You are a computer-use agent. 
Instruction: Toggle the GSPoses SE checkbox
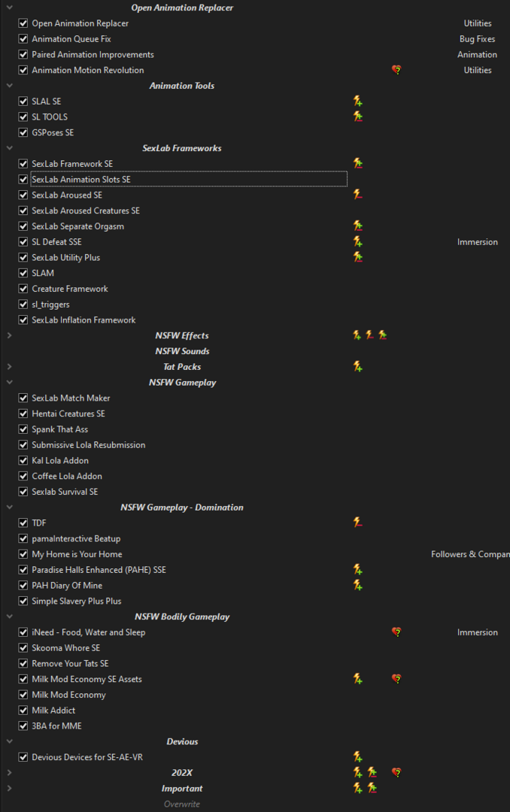pyautogui.click(x=23, y=132)
